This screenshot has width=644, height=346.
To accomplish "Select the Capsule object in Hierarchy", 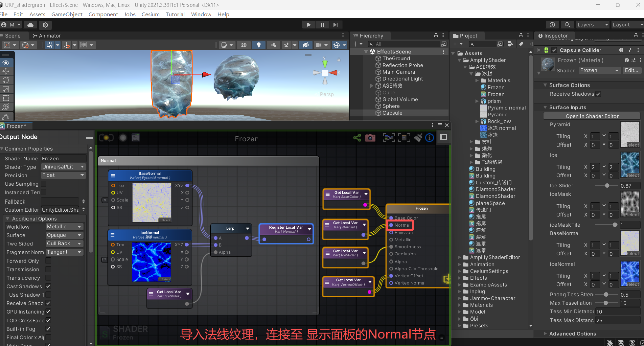I will point(392,113).
